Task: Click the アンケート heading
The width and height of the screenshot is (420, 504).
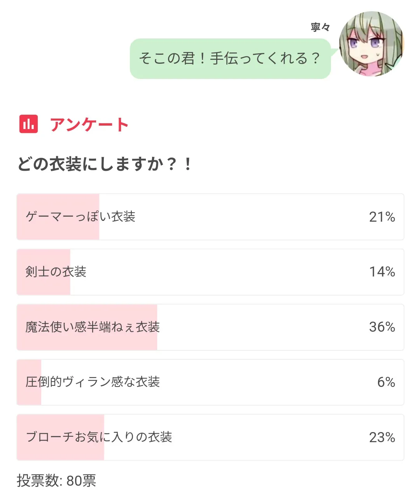Action: tap(89, 125)
